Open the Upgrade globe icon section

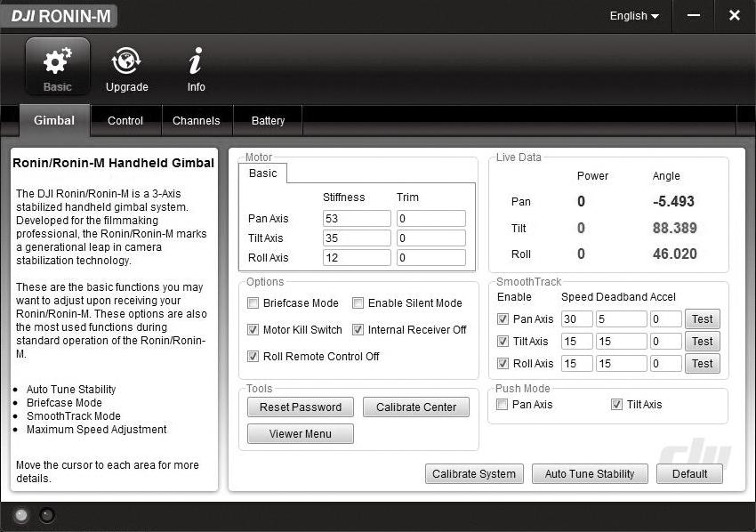pos(127,69)
